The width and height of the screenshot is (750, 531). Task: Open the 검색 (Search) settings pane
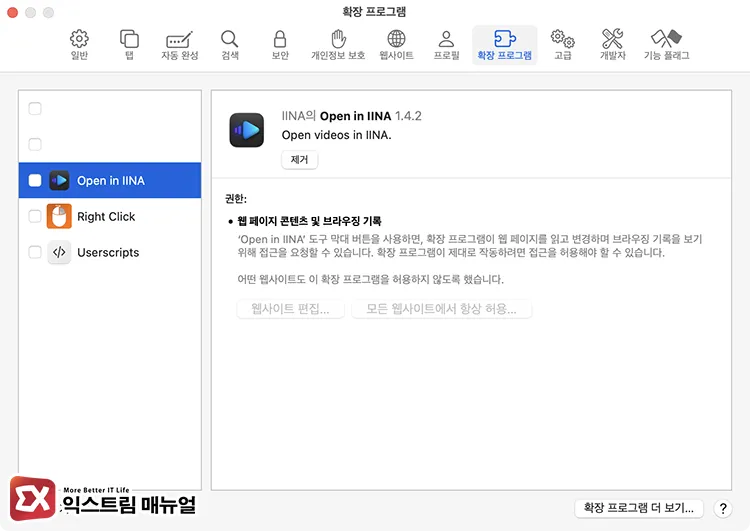230,45
